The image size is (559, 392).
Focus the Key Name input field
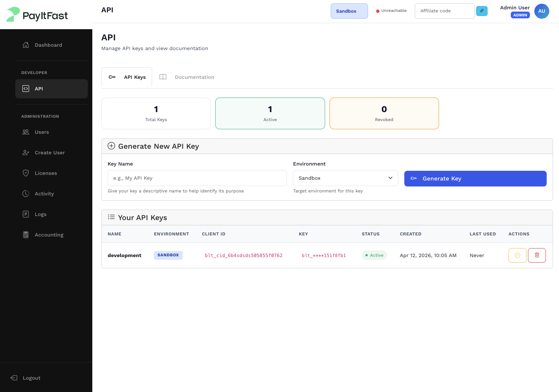(x=197, y=178)
